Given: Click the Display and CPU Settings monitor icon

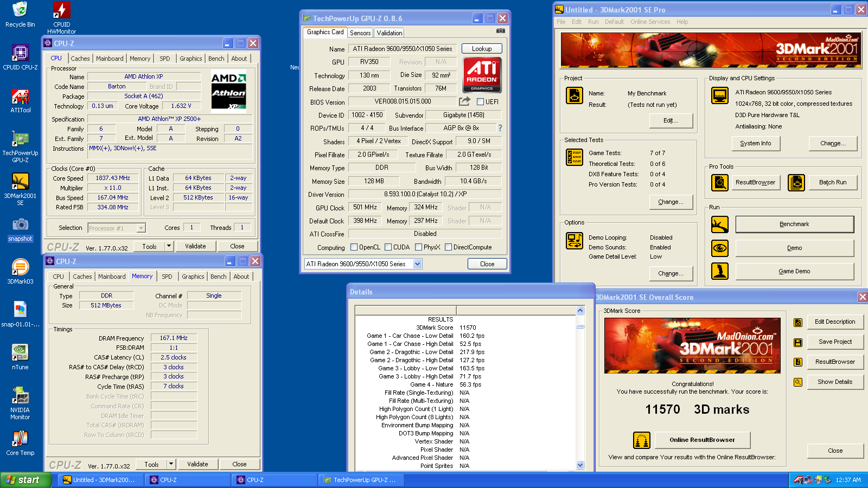Looking at the screenshot, I should tap(720, 95).
